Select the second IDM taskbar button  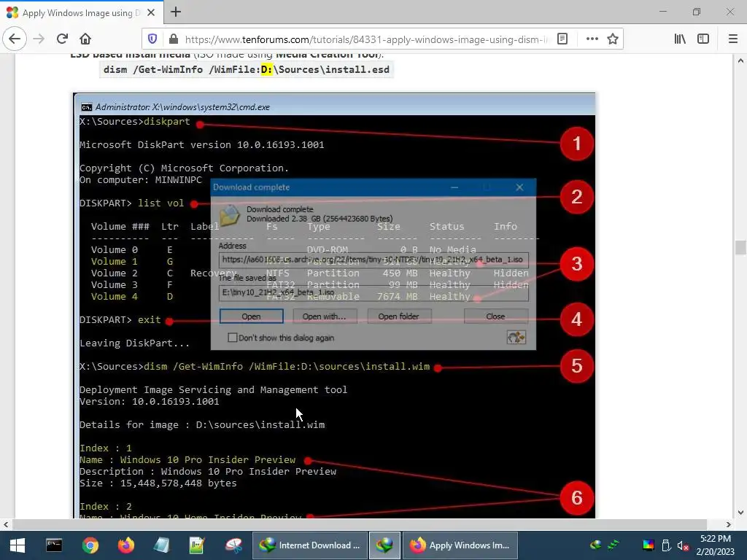point(384,545)
